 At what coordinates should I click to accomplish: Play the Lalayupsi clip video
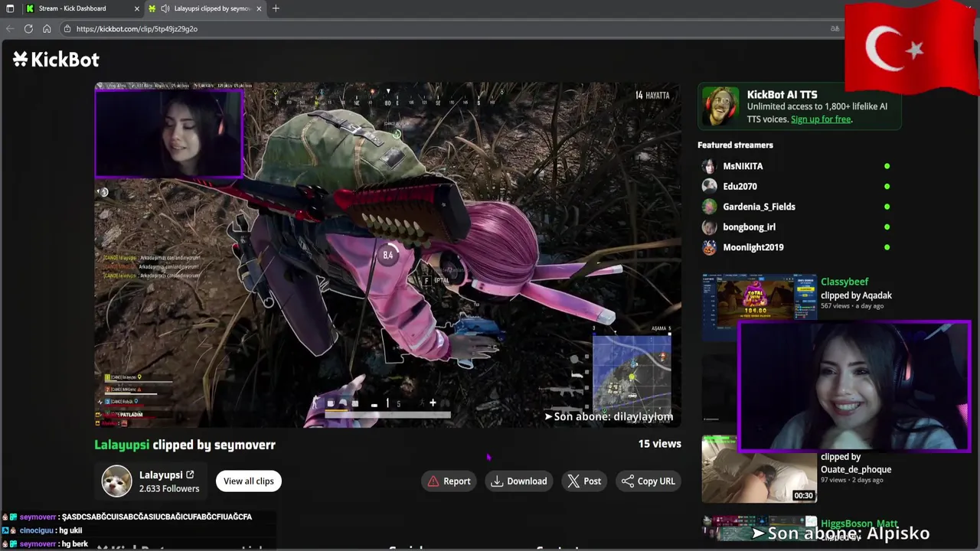pos(388,255)
